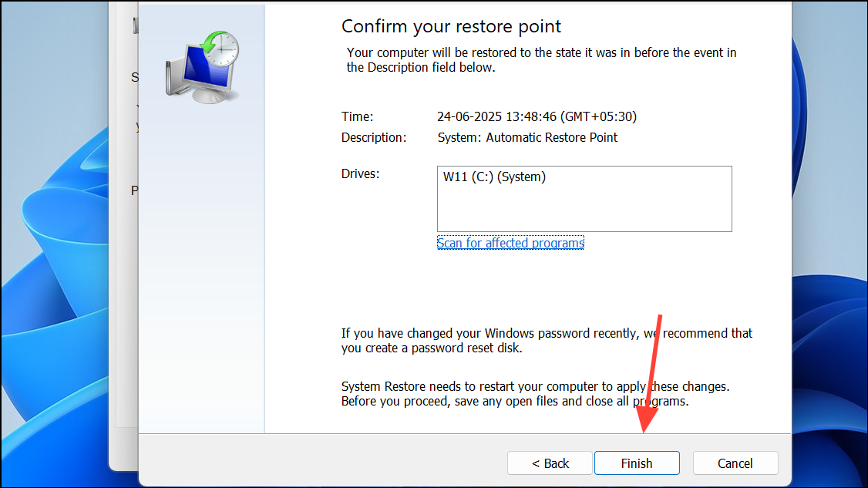Image resolution: width=868 pixels, height=488 pixels.
Task: Go back with the Back button
Action: click(x=550, y=463)
